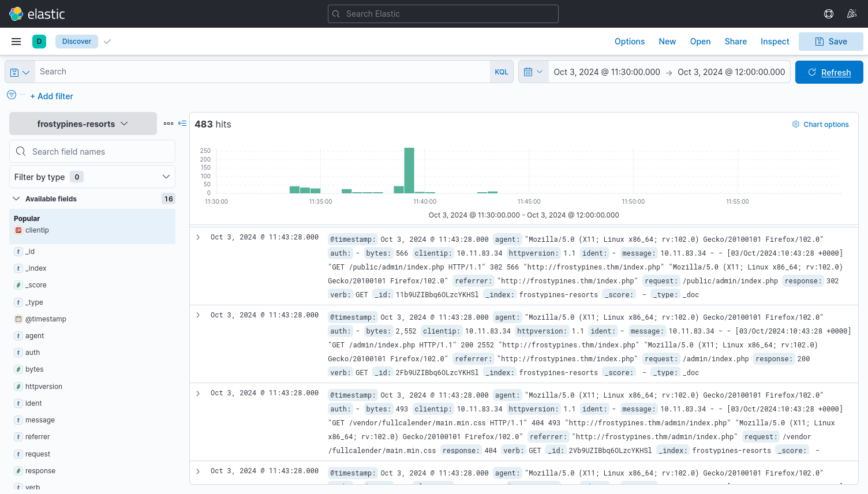Open the Inspect menu item

pos(775,42)
